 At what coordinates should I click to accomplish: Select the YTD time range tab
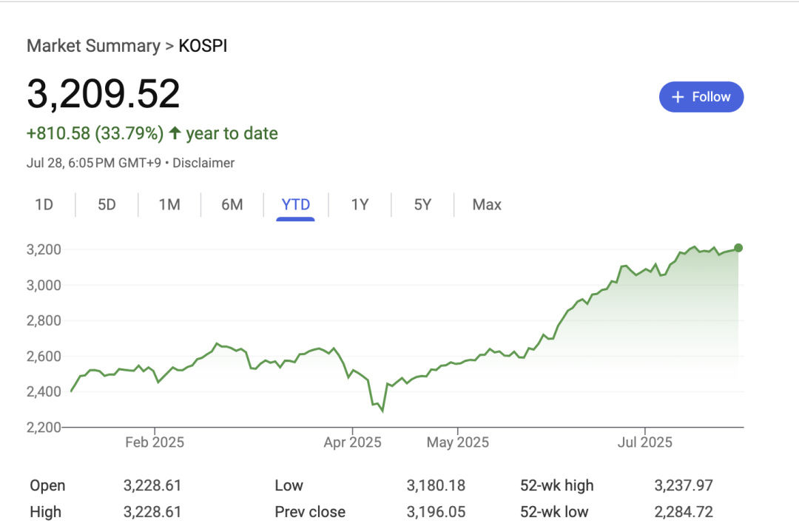pos(295,204)
